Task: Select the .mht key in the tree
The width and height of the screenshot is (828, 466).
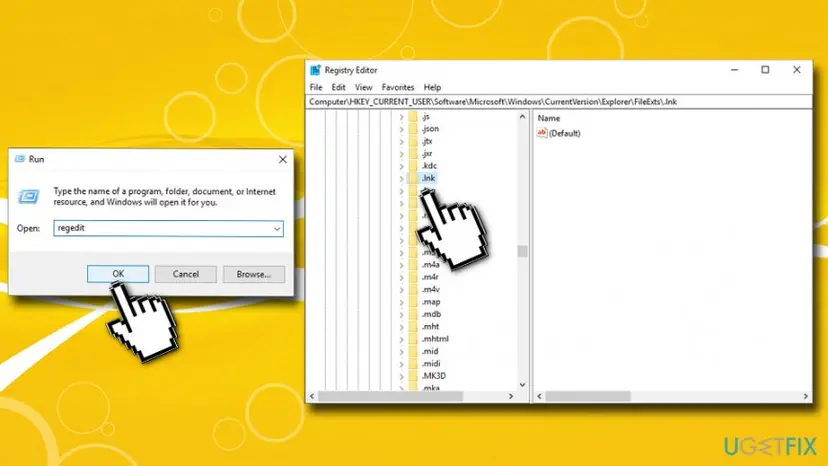Action: point(430,327)
